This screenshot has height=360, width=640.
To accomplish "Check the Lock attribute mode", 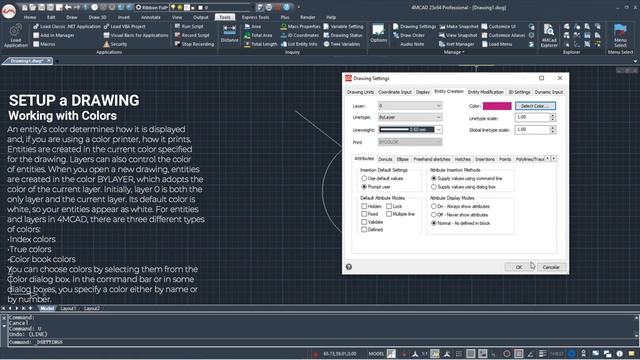I will 389,206.
